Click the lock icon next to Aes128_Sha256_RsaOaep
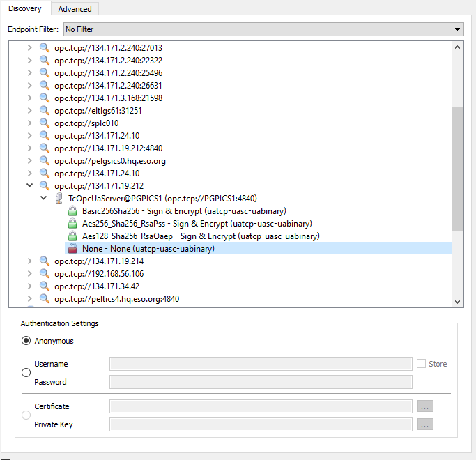 pos(72,236)
